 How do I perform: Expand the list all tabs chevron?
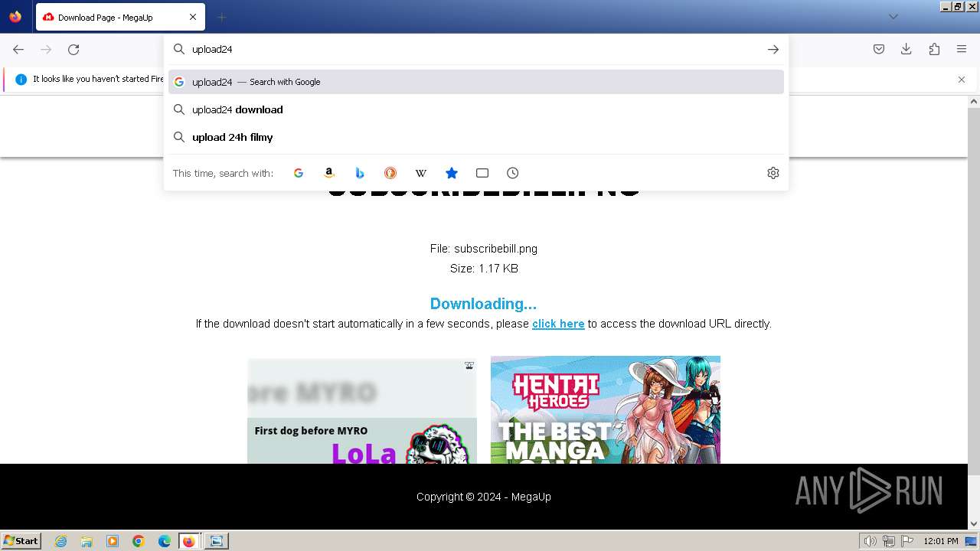(x=893, y=17)
